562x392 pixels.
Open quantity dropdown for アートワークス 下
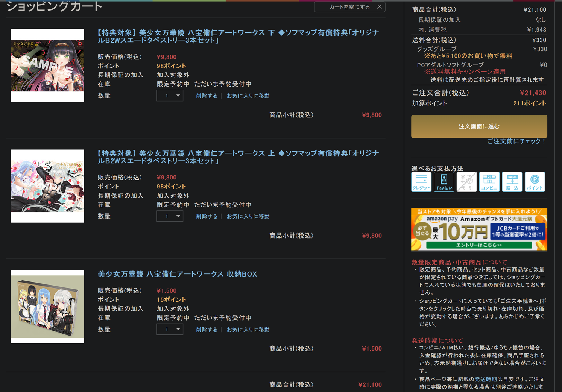[170, 96]
